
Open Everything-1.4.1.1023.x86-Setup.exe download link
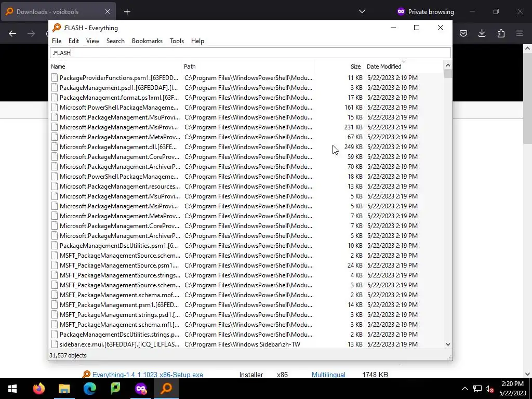[x=148, y=375]
